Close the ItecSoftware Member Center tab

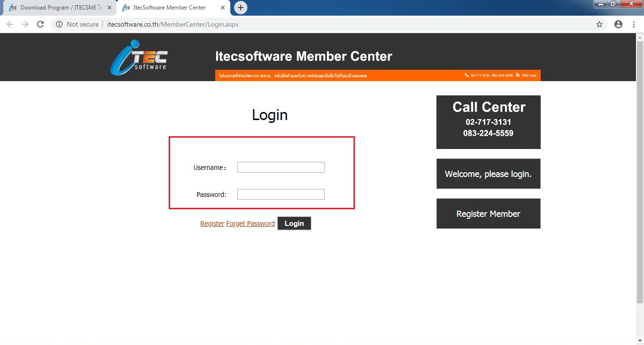point(223,8)
